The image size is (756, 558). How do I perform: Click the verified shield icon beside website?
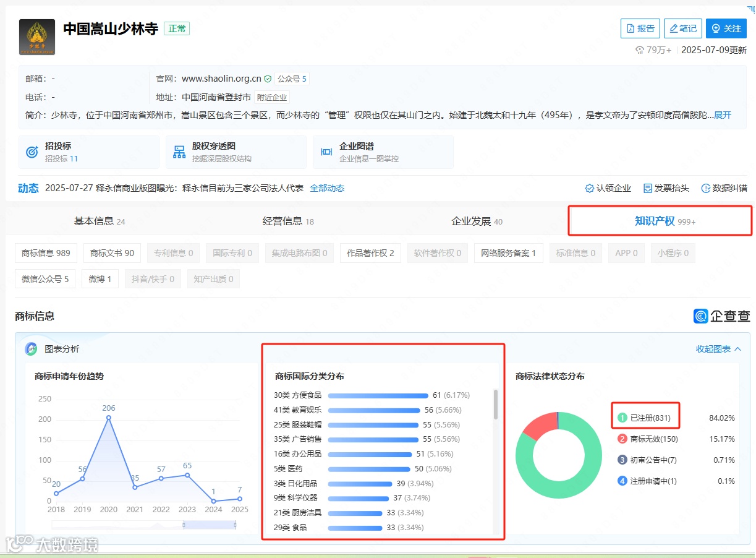(x=268, y=79)
